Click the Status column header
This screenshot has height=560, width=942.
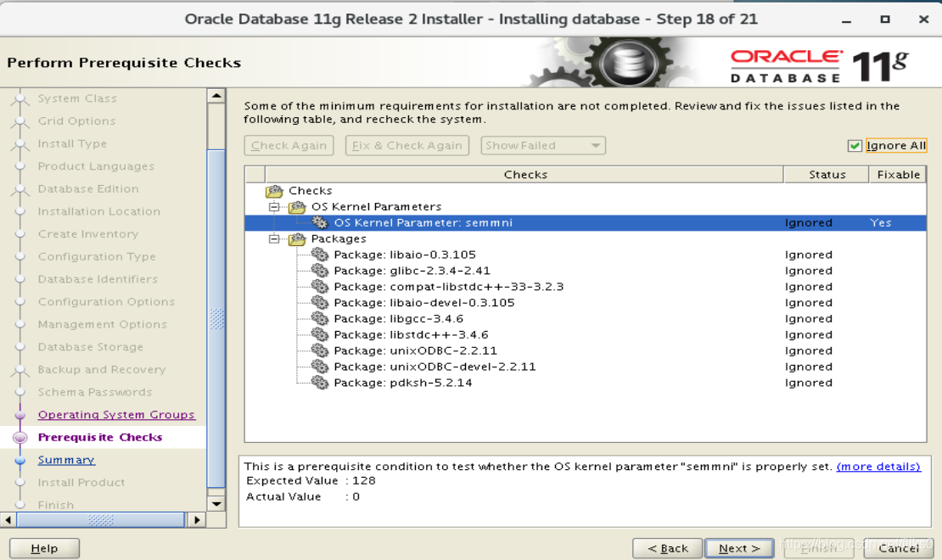(x=827, y=174)
